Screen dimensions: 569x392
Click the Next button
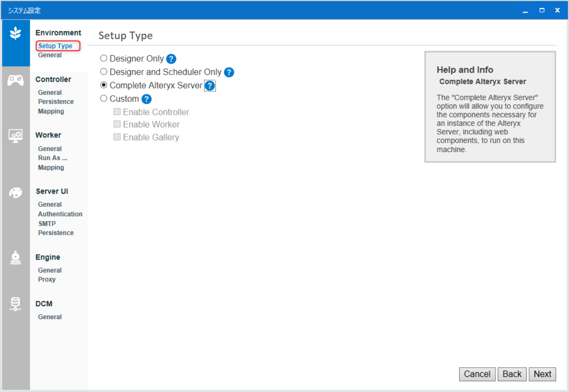click(542, 374)
